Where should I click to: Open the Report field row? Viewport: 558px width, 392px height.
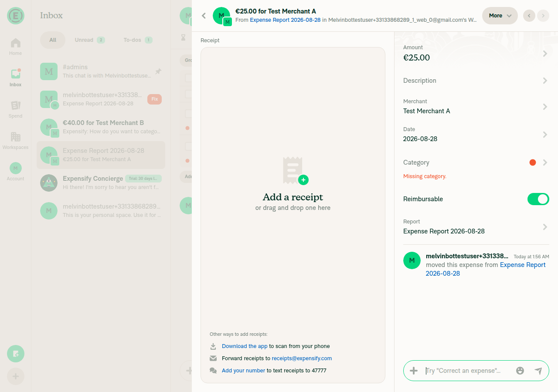(476, 227)
